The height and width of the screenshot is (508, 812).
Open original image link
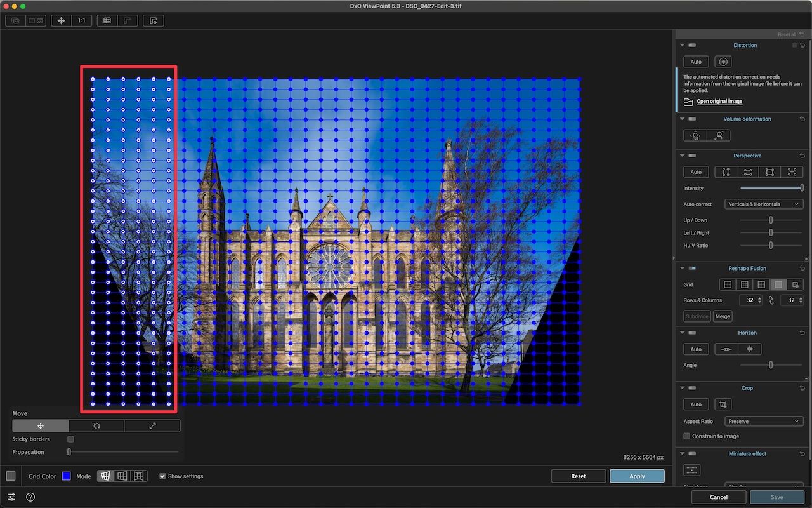click(719, 102)
